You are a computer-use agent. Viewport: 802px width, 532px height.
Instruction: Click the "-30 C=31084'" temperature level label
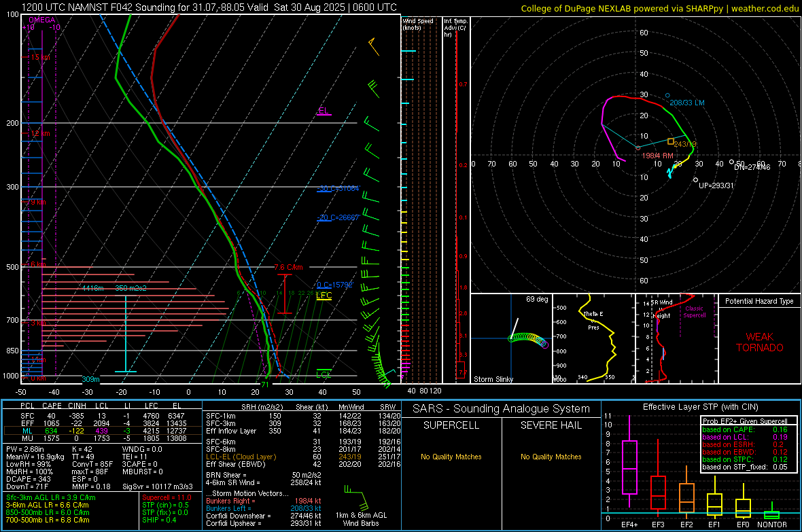coord(338,189)
